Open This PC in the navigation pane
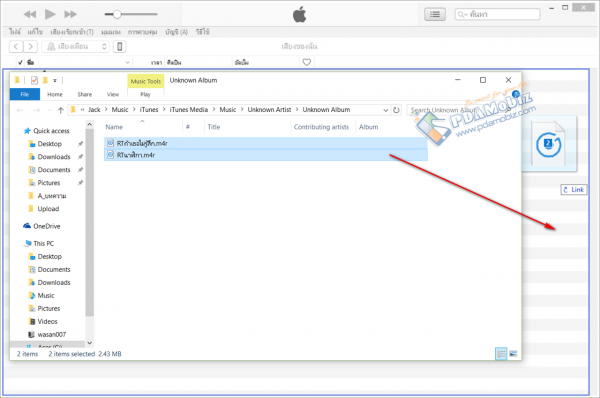Screen dimensions: 600x398 [43, 243]
